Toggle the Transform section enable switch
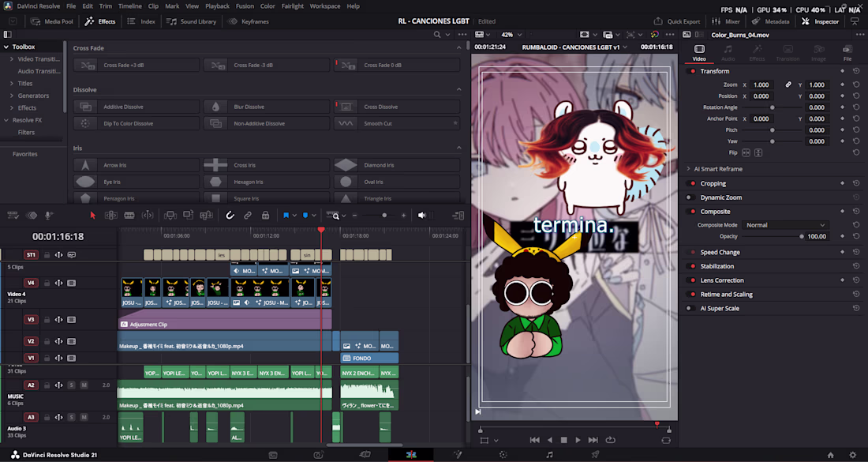Screen dimensions: 868x462 click(691, 71)
